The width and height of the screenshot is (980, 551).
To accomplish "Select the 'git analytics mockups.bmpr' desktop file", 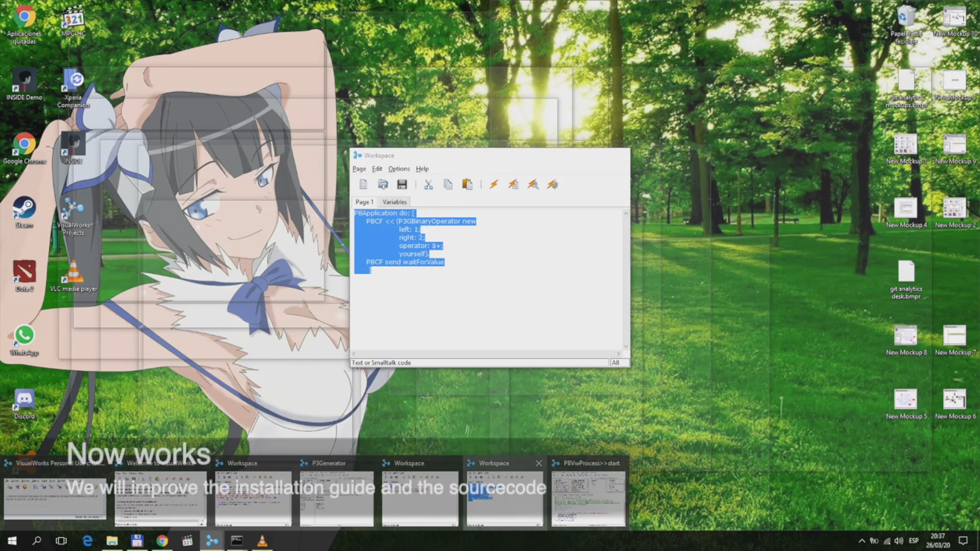I will (x=906, y=88).
